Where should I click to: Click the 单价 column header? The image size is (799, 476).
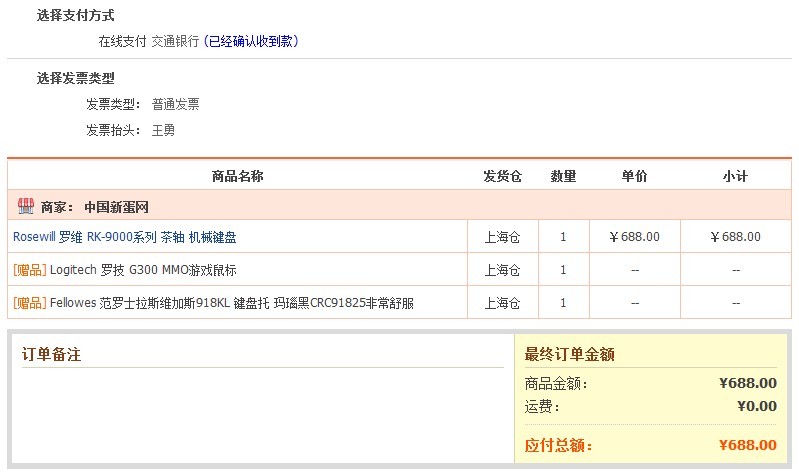(x=634, y=176)
